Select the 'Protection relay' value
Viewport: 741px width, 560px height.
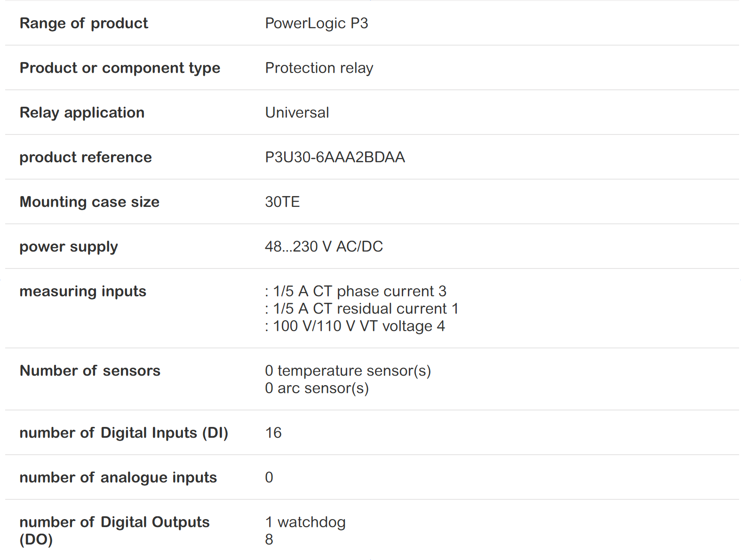coord(319,68)
